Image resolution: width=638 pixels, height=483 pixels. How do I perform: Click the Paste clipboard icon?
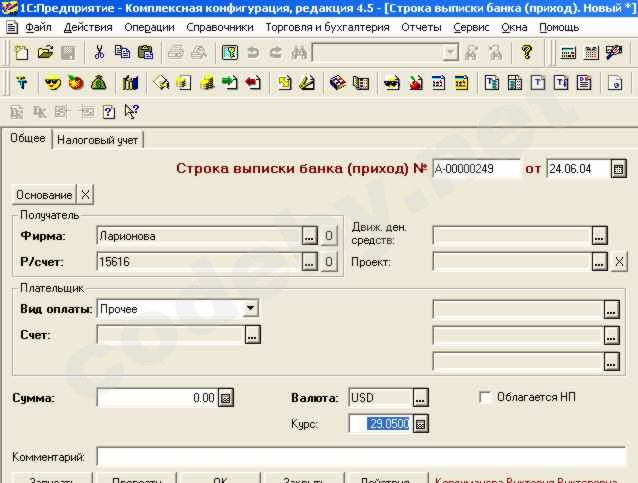point(146,52)
